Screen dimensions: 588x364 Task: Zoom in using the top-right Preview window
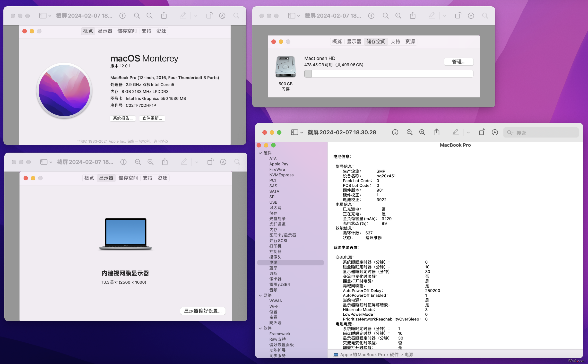398,16
